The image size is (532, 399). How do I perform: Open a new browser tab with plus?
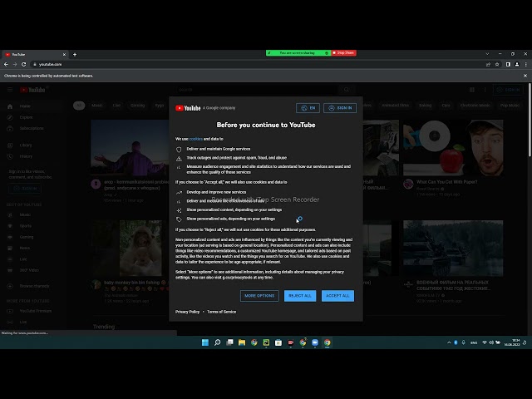tap(75, 54)
